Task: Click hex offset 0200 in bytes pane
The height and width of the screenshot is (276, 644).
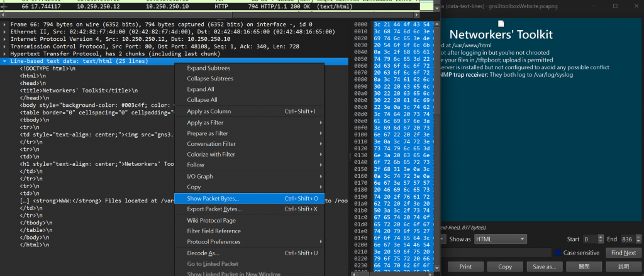Action: click(360, 245)
